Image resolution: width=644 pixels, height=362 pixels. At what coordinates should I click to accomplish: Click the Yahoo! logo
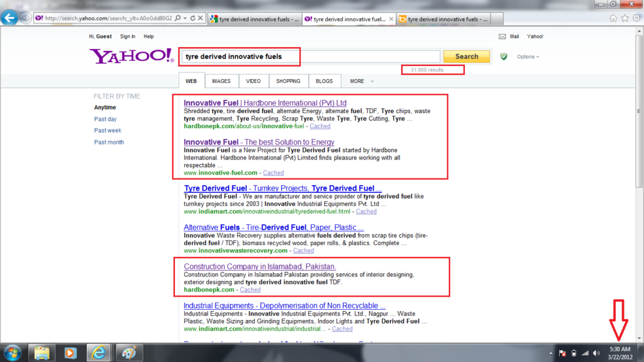(x=132, y=56)
